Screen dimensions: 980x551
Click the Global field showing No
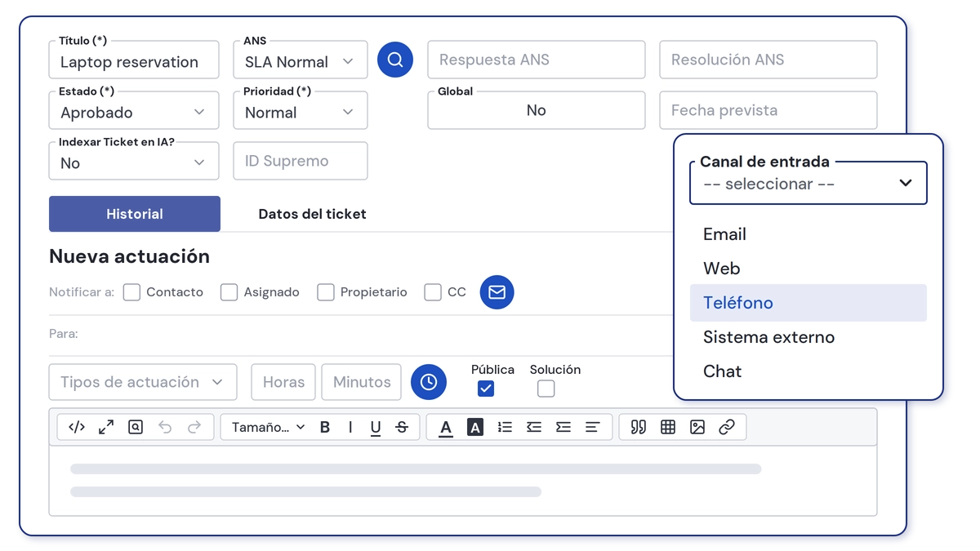click(x=537, y=110)
